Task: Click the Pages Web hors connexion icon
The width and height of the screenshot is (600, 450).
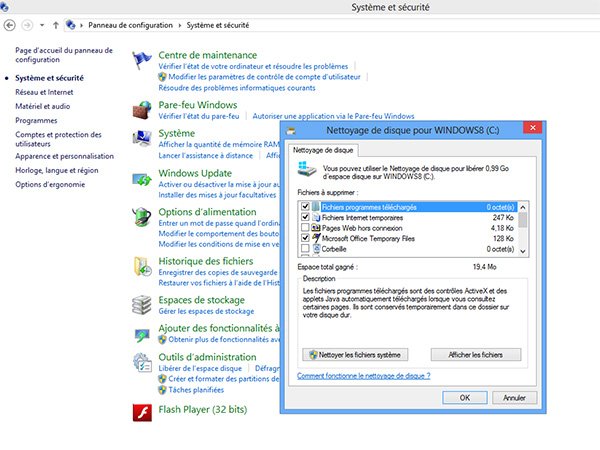Action: 316,228
